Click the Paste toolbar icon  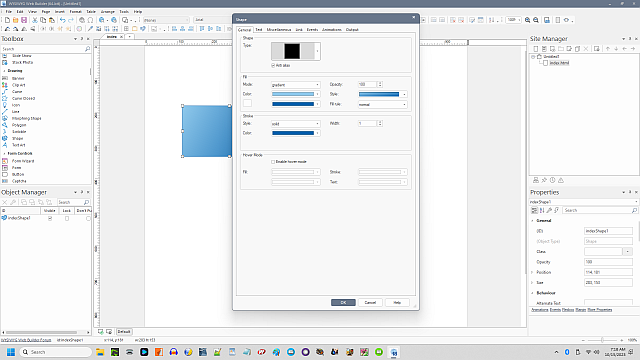pos(51,20)
